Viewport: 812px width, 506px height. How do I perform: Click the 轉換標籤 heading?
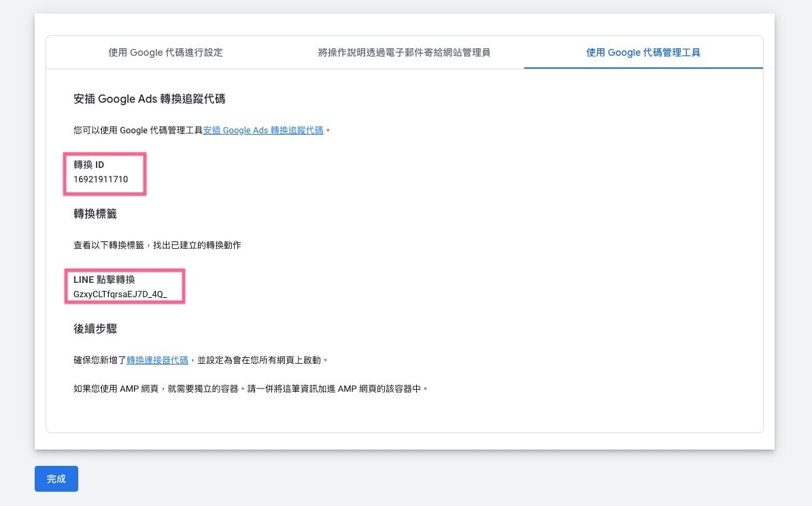pos(95,214)
